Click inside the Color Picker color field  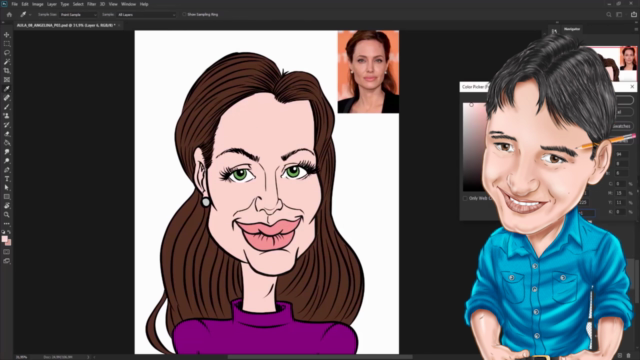[x=475, y=147]
